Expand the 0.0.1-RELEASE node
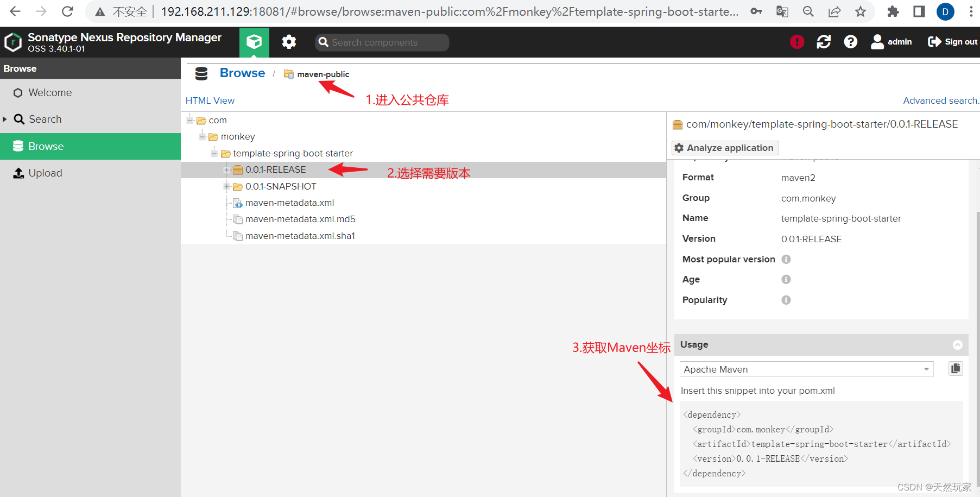Image resolution: width=980 pixels, height=497 pixels. coord(226,170)
